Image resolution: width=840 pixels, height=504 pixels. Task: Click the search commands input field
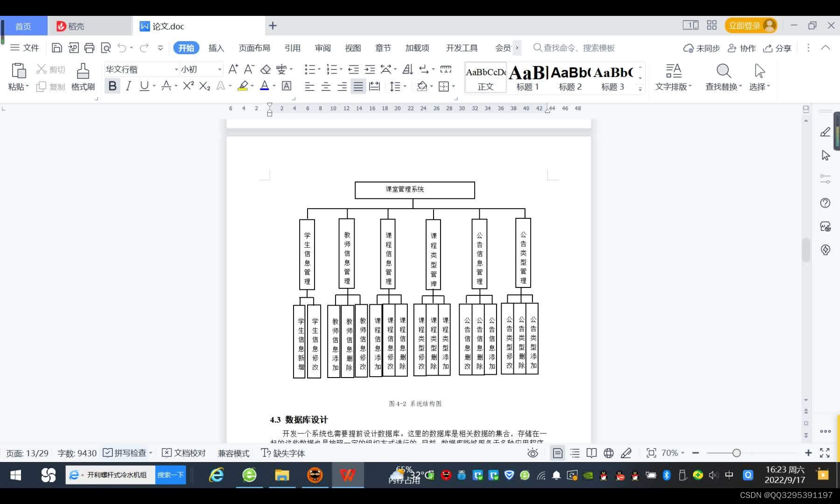point(574,48)
